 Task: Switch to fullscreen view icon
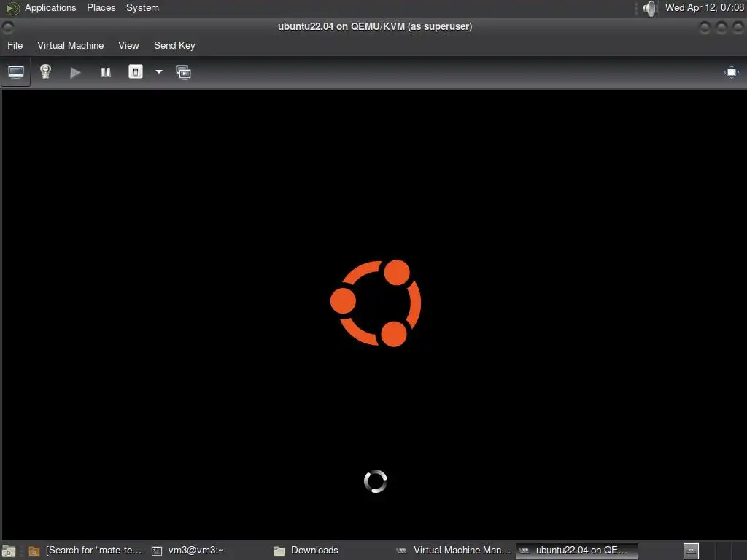pyautogui.click(x=732, y=72)
